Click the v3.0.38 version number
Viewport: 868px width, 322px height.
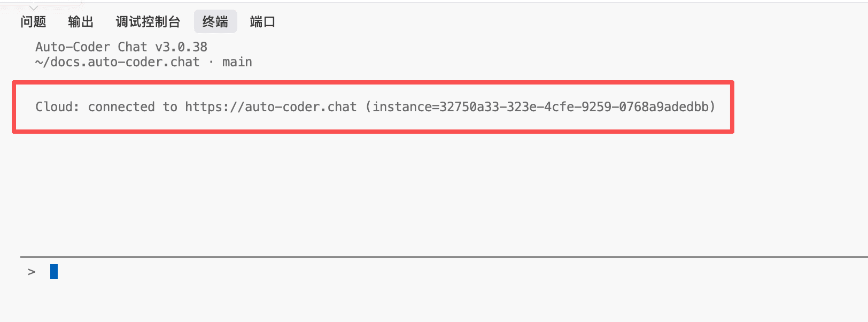[181, 47]
